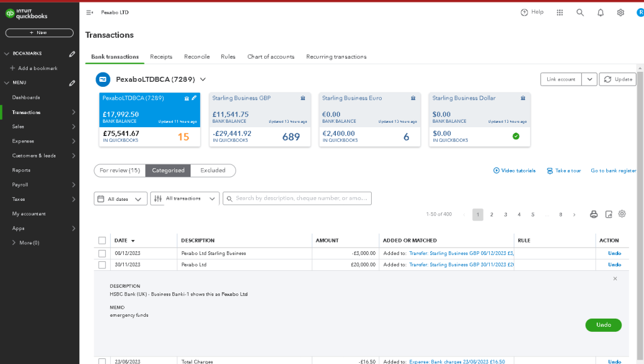Select the Excluded filter
Screen dimensions: 644x364
213,171
